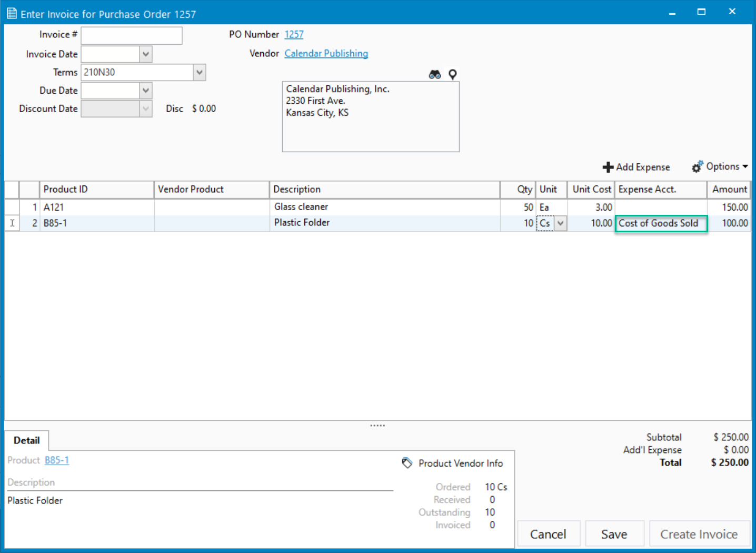Click the invoice document icon in title bar

(12, 14)
